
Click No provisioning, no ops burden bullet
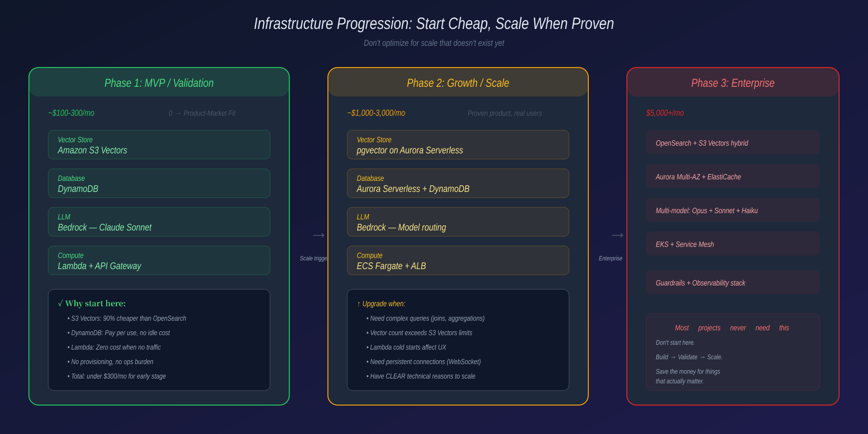pos(110,362)
